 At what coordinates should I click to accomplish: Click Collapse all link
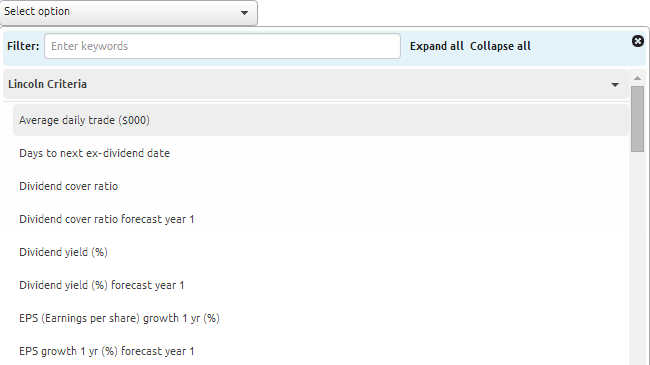click(500, 46)
